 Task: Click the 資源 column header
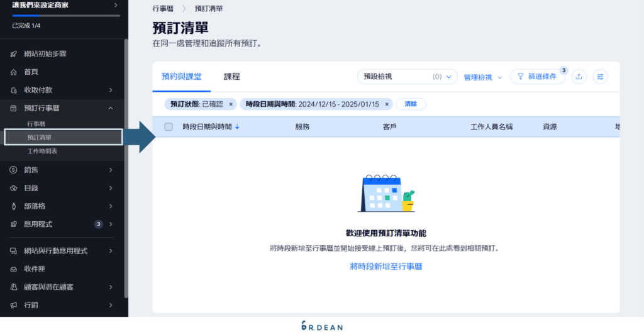[x=550, y=127]
